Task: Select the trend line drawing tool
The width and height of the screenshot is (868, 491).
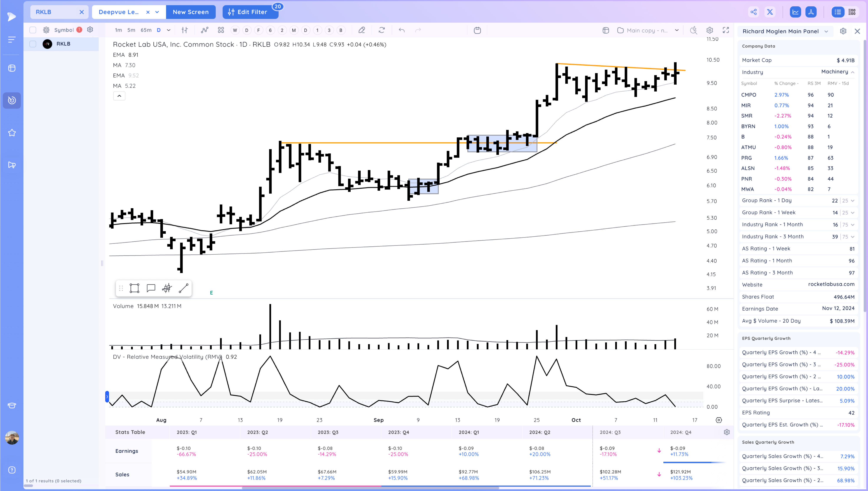Action: (184, 288)
